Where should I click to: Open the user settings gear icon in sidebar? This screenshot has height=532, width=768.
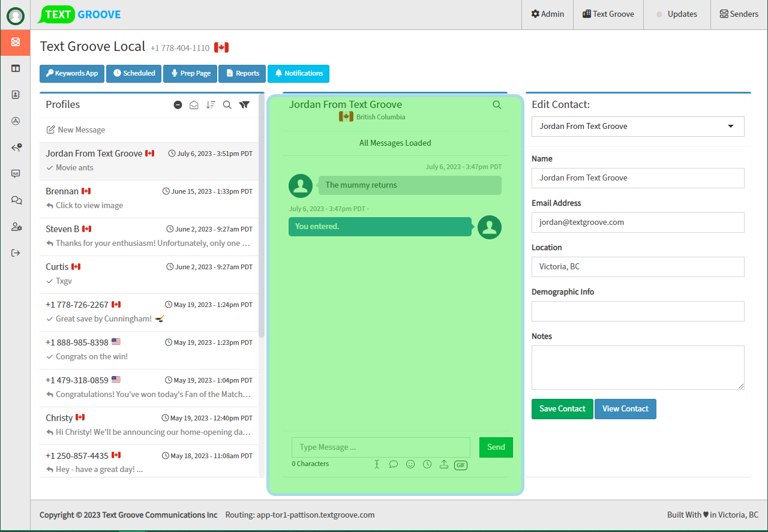[16, 227]
